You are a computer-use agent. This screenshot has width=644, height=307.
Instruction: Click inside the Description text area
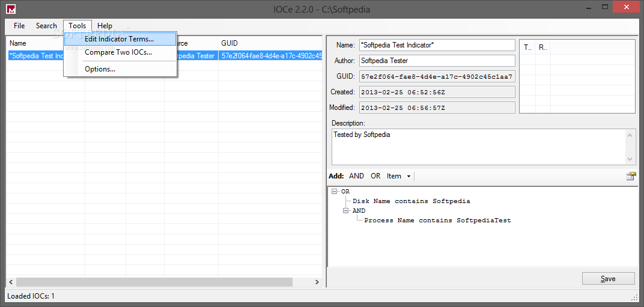479,147
